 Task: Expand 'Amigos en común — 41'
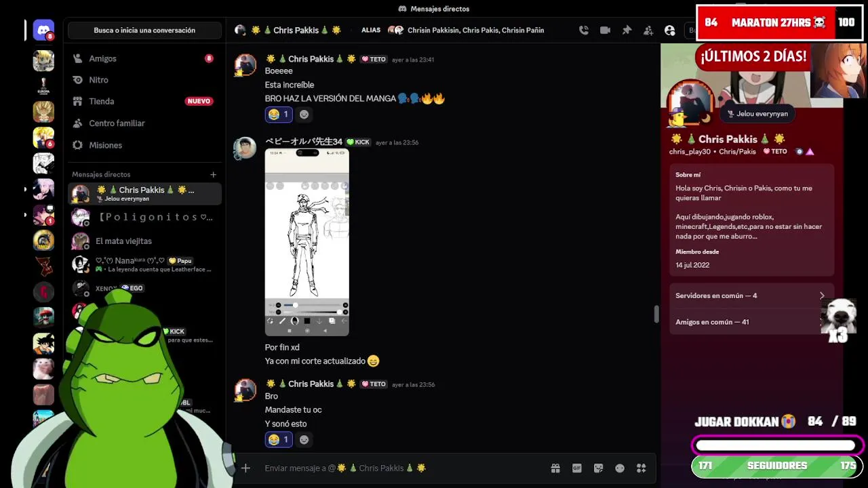(751, 322)
